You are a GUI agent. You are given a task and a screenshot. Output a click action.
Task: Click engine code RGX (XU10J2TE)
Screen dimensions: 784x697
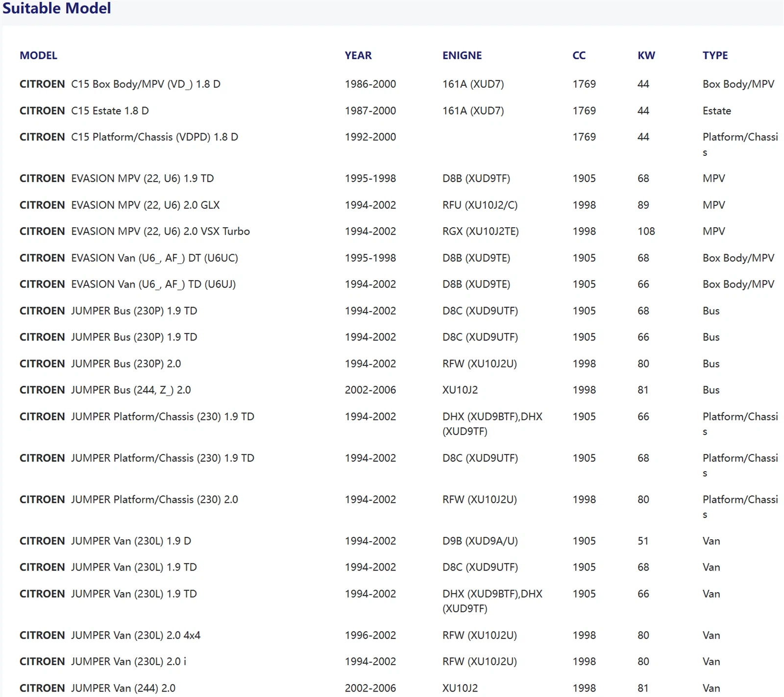[x=480, y=231]
